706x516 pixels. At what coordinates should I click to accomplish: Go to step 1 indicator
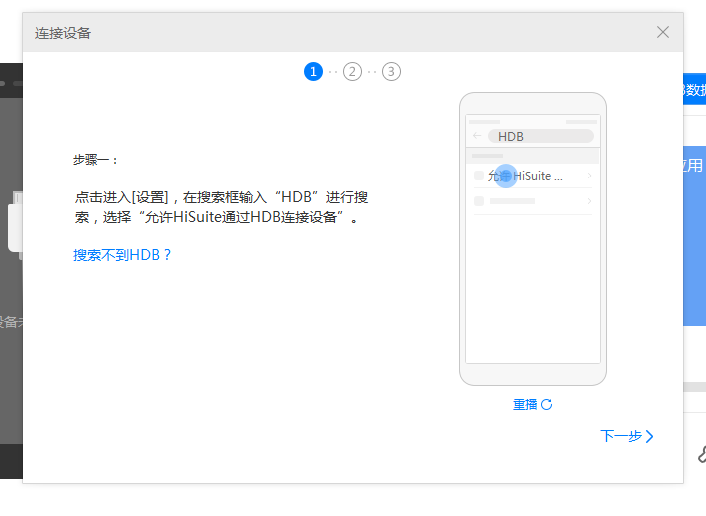tap(313, 72)
